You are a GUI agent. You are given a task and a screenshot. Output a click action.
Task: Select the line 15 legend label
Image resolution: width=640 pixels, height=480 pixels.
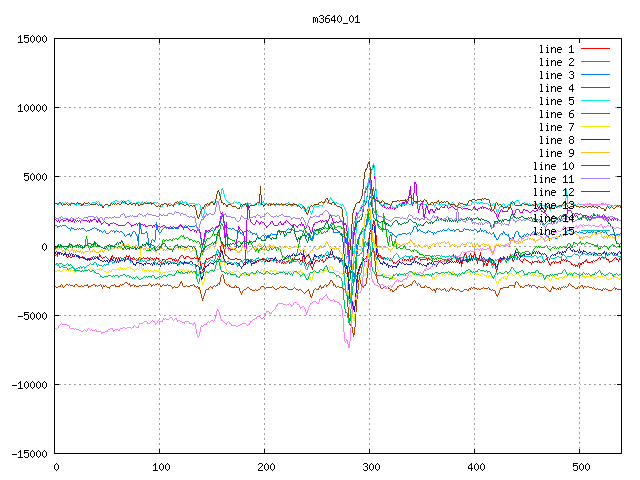tap(553, 231)
